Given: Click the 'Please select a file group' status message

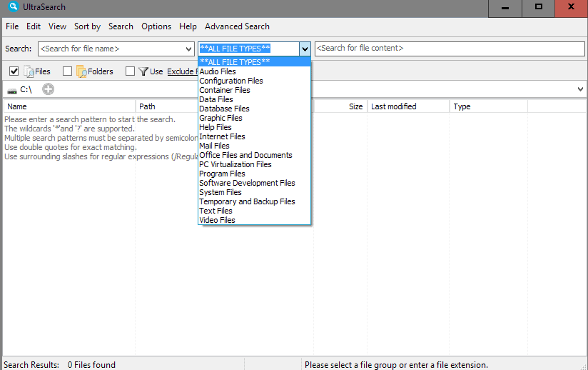Looking at the screenshot, I should (396, 365).
